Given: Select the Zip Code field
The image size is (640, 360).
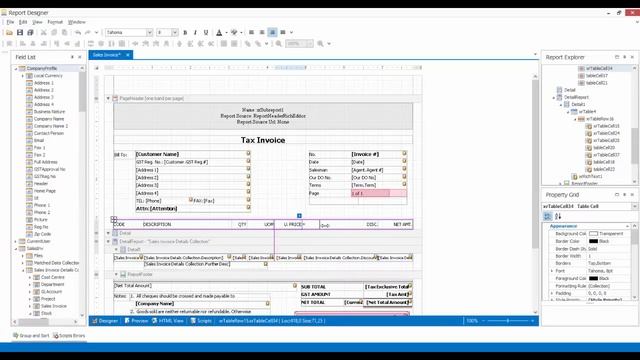Looking at the screenshot, I should [x=42, y=234].
